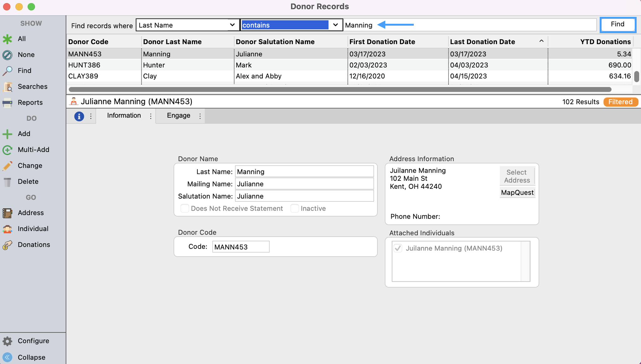Click the Multi-Add circular plus icon

coord(7,150)
